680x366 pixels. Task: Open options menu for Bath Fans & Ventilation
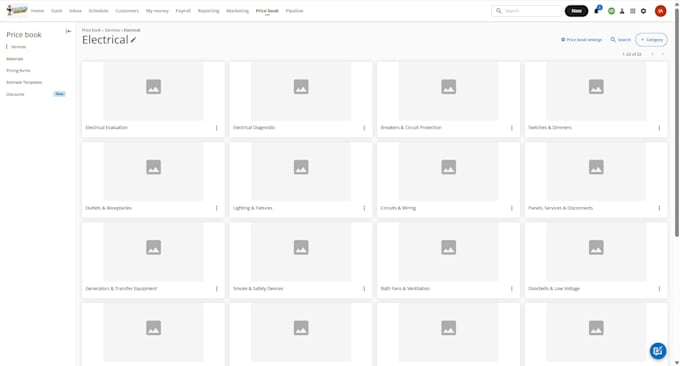(512, 289)
